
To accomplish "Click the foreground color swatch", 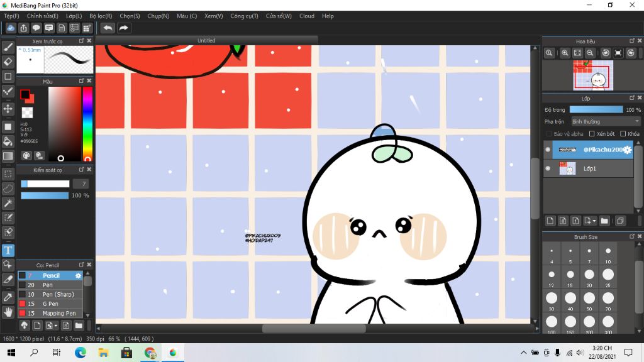I will click(25, 95).
